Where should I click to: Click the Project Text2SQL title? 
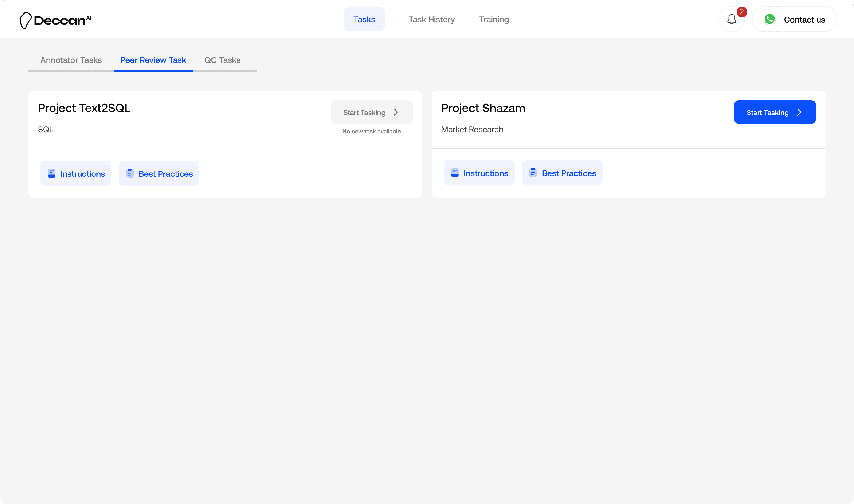(x=84, y=108)
